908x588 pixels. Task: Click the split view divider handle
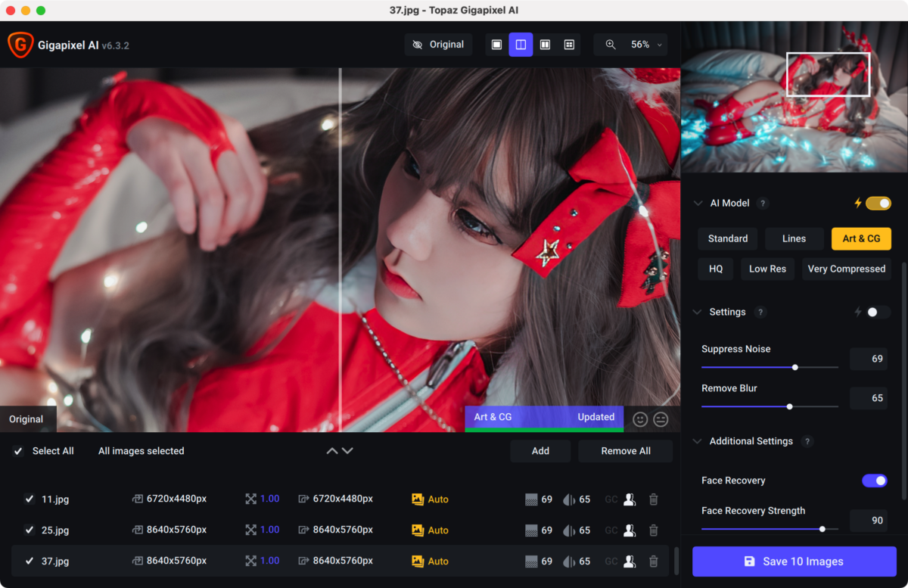click(340, 250)
